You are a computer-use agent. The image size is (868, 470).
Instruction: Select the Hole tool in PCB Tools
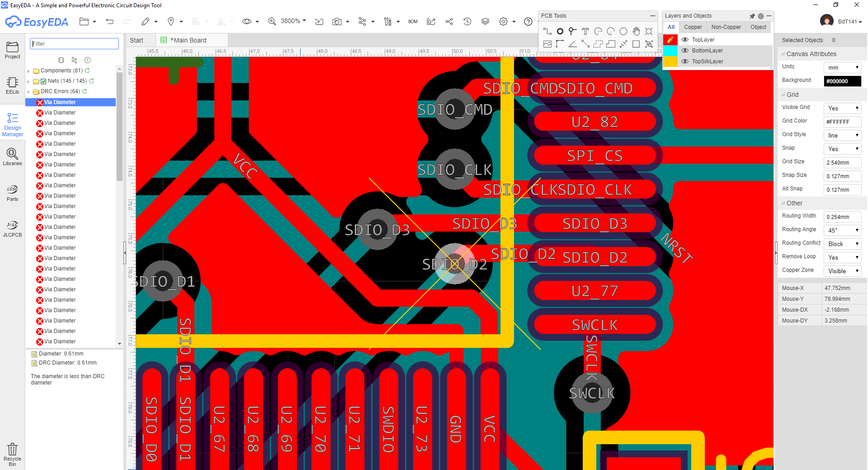(649, 31)
